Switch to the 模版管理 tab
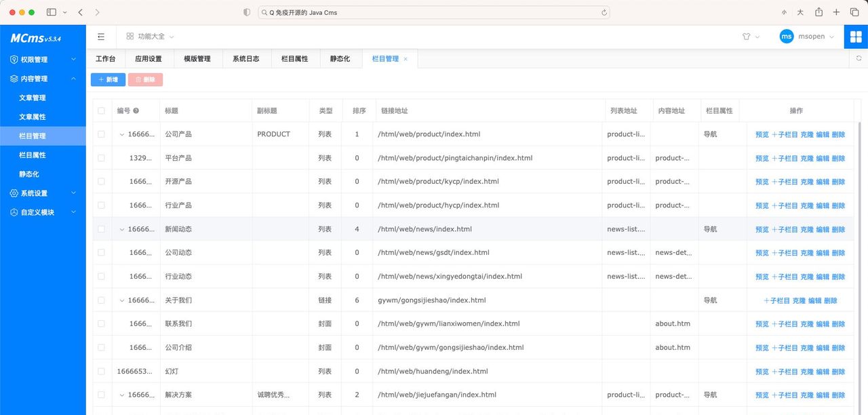Image resolution: width=868 pixels, height=415 pixels. coord(197,58)
